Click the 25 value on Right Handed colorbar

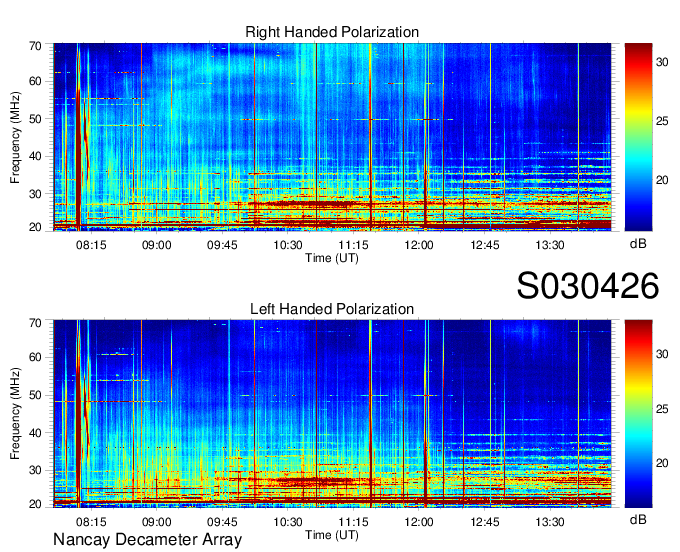click(x=662, y=121)
